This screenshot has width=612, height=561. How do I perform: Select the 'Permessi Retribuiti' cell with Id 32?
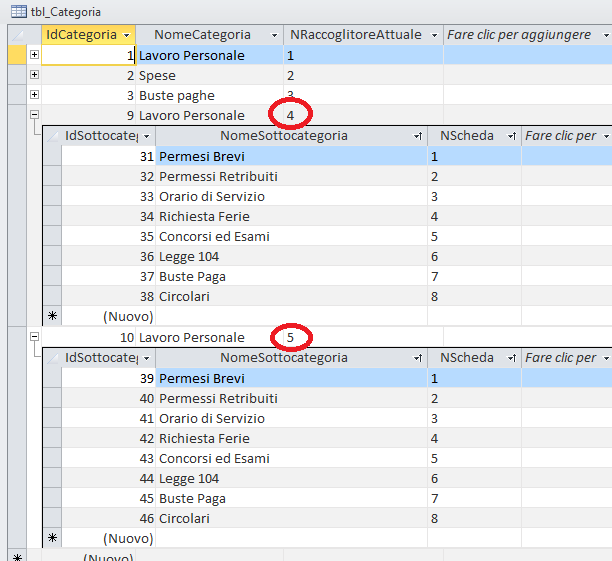(x=292, y=176)
